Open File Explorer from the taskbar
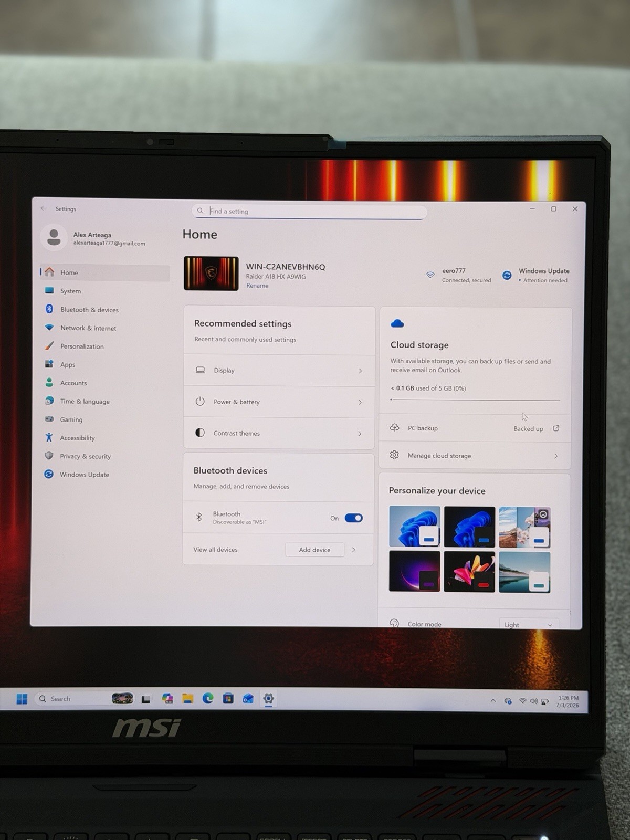This screenshot has width=630, height=840. [188, 698]
